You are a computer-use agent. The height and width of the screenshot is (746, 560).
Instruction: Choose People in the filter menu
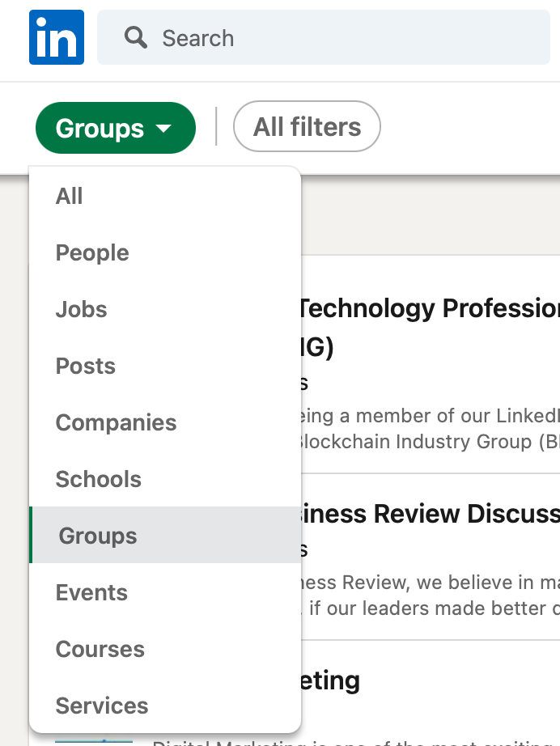pos(92,252)
